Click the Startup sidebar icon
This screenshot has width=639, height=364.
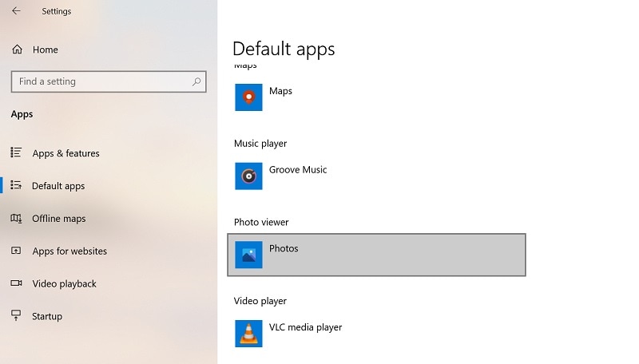click(x=16, y=315)
